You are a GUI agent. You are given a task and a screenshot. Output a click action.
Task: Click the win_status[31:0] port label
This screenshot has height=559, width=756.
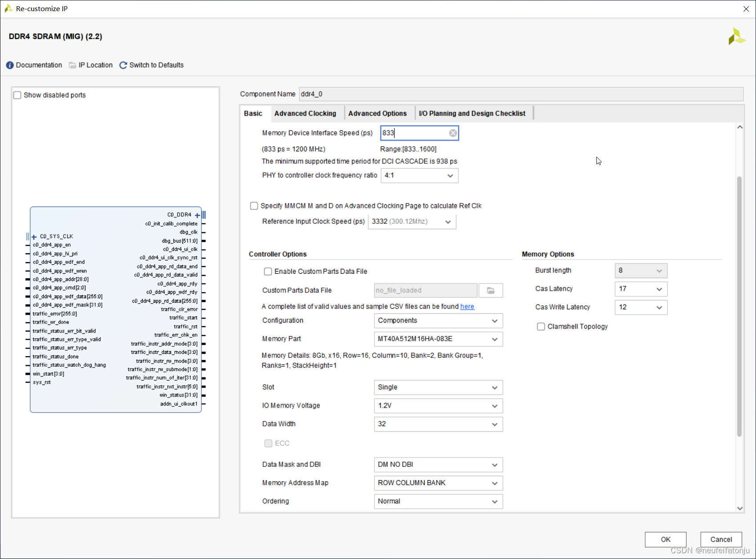178,395
